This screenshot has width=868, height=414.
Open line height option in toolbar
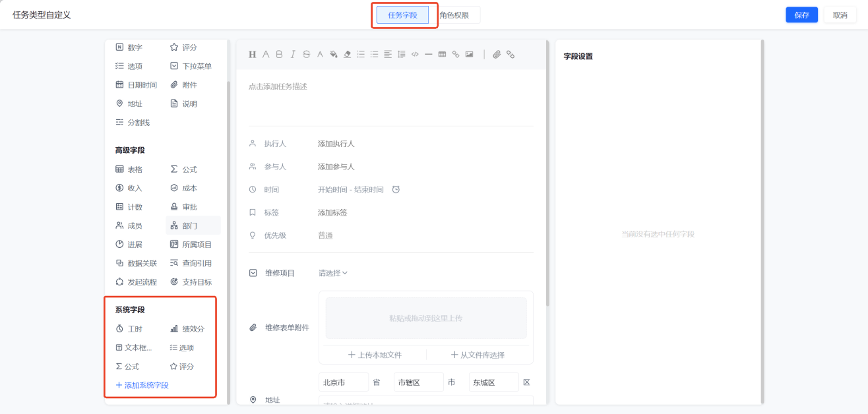[401, 55]
